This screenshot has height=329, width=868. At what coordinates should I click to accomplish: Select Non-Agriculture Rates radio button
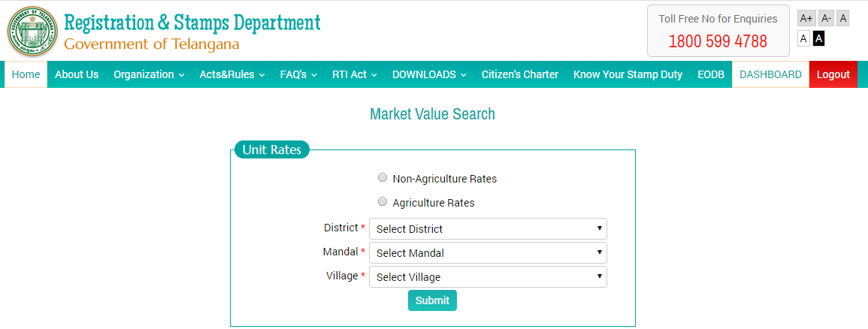pyautogui.click(x=383, y=177)
